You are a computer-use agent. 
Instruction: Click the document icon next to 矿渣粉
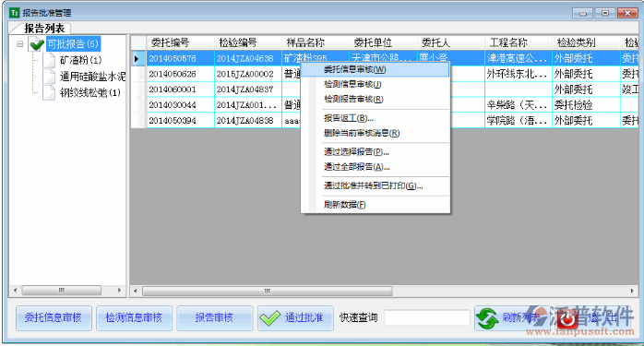pos(49,60)
